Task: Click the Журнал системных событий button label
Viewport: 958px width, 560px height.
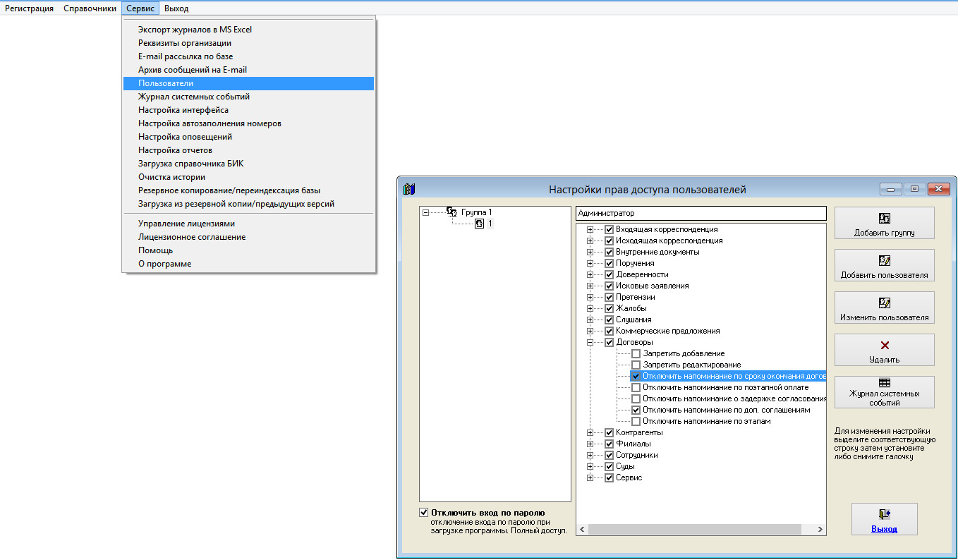Action: [885, 398]
